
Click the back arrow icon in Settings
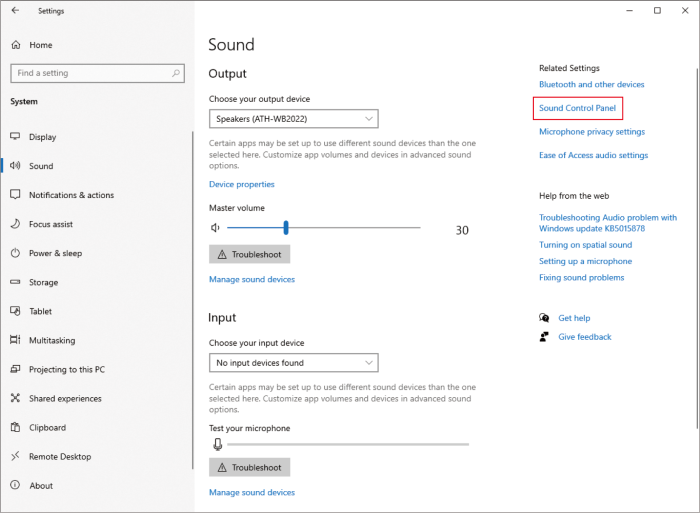16,10
